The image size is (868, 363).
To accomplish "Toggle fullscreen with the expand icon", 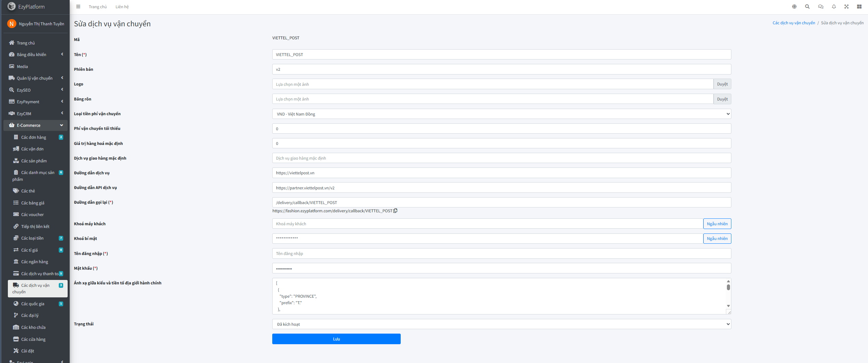I will pyautogui.click(x=846, y=6).
